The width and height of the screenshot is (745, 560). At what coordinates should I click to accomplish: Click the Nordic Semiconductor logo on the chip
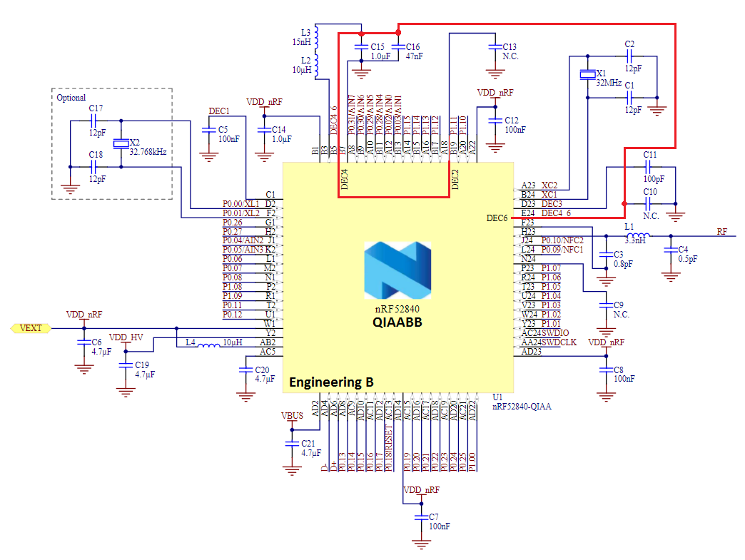397,270
